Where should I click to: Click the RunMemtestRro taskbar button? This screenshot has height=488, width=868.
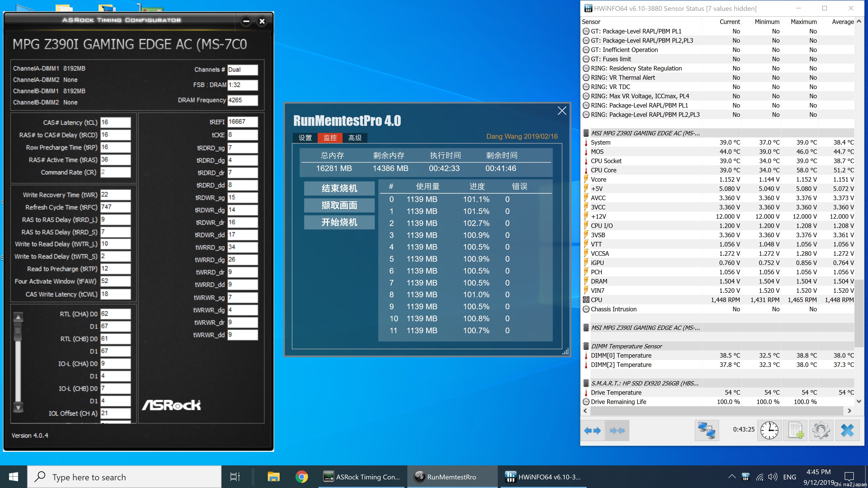click(452, 477)
